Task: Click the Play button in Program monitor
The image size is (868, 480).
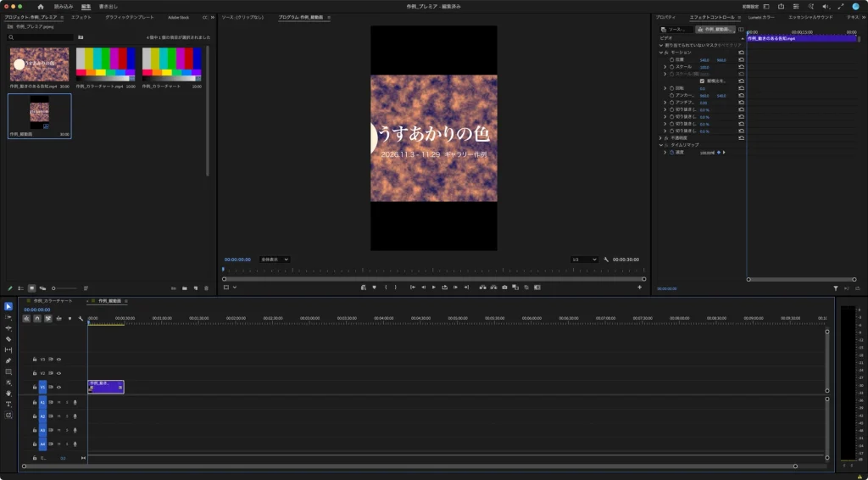Action: pyautogui.click(x=433, y=287)
